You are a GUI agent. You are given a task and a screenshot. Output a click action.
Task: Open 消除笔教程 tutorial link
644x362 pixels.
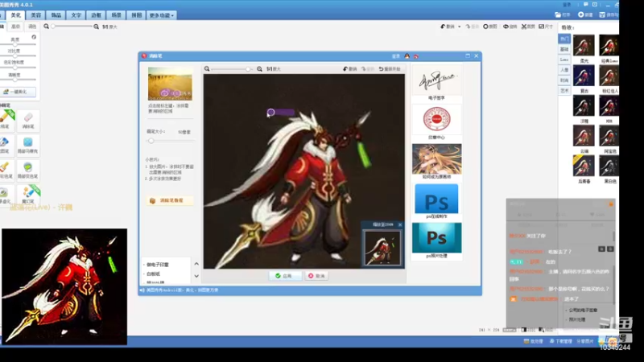(x=169, y=200)
